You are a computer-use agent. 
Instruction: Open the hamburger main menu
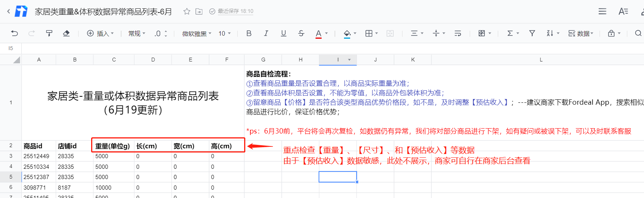tap(602, 11)
